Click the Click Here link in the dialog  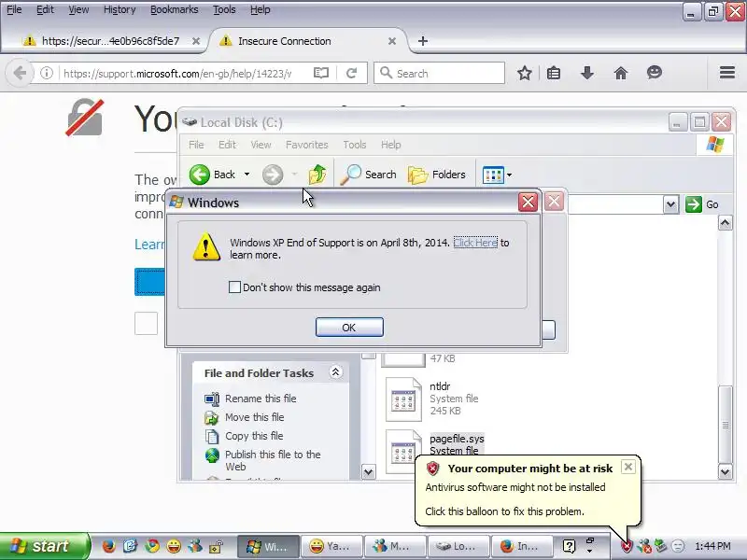point(475,243)
